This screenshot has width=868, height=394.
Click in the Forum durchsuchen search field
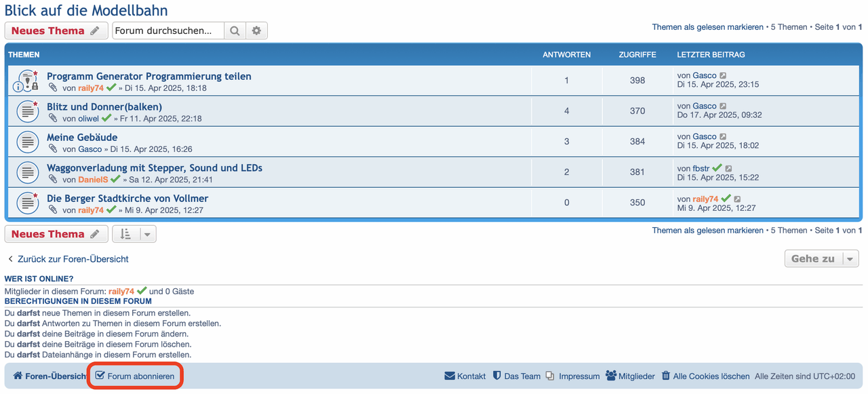(168, 31)
